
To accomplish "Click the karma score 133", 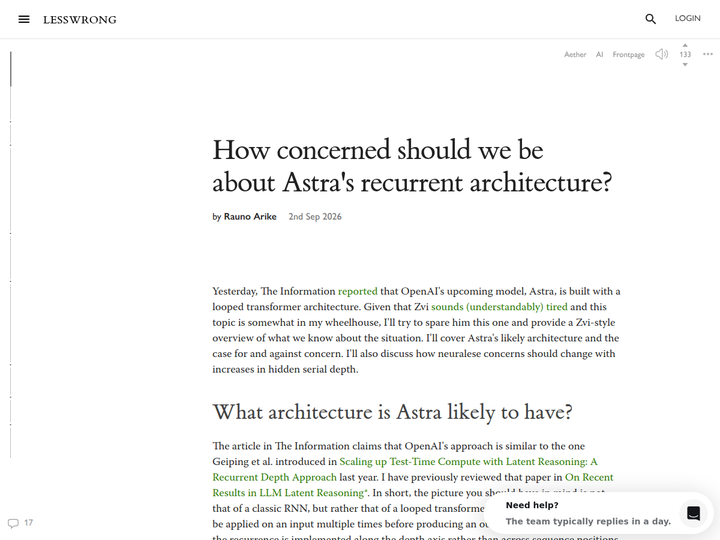I will point(685,55).
